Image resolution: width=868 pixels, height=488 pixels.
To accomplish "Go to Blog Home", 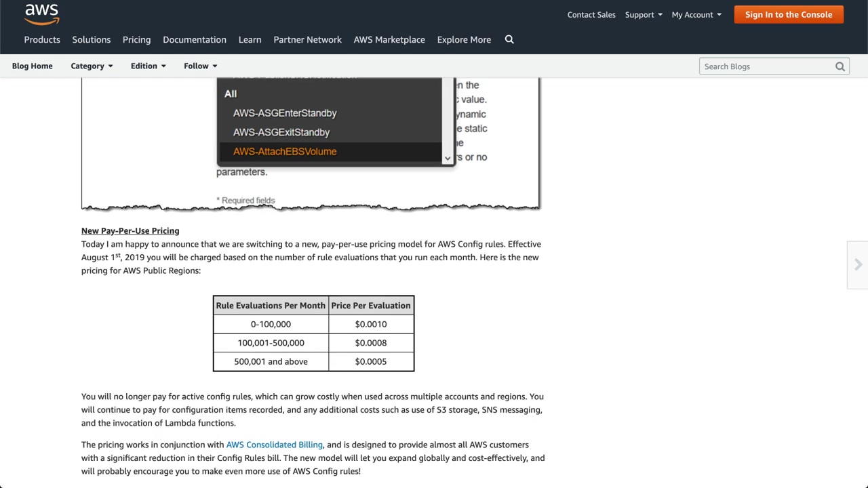I will tap(32, 66).
